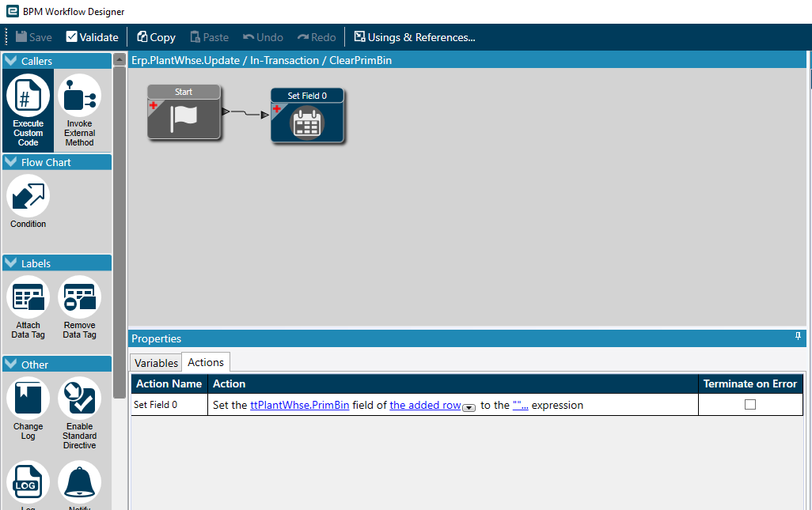Open the added row dropdown arrow
The width and height of the screenshot is (812, 510).
pos(469,407)
